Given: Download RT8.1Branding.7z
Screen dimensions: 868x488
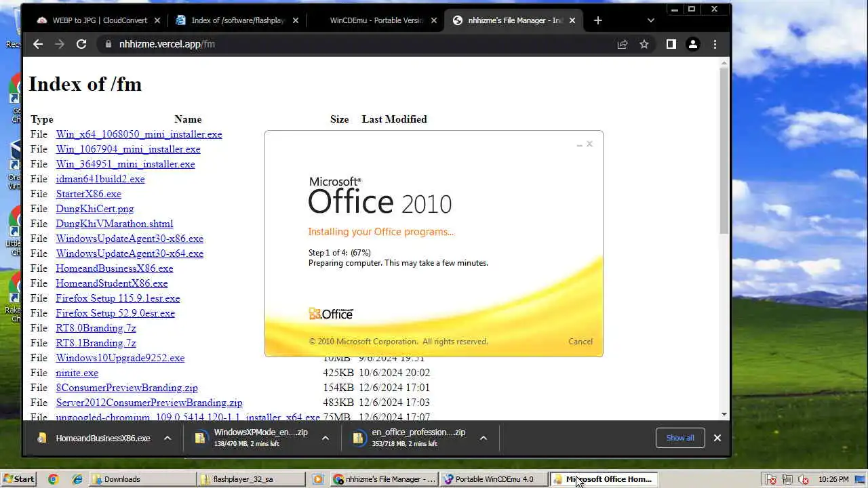Looking at the screenshot, I should coord(96,343).
